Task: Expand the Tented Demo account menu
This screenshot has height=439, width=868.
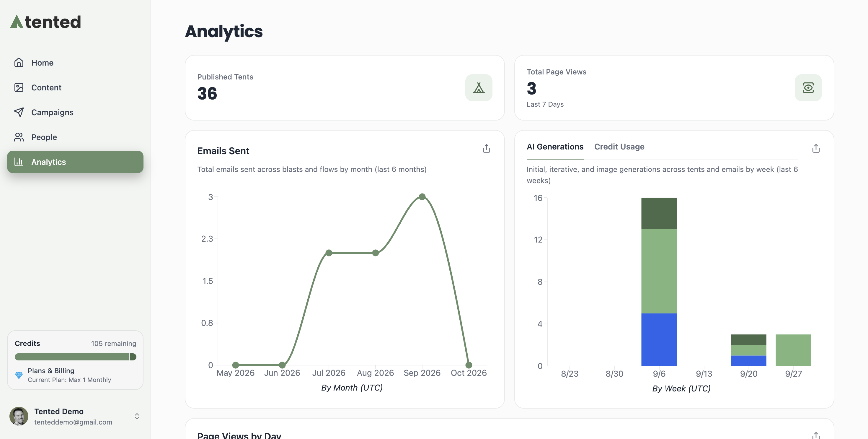Action: click(137, 417)
